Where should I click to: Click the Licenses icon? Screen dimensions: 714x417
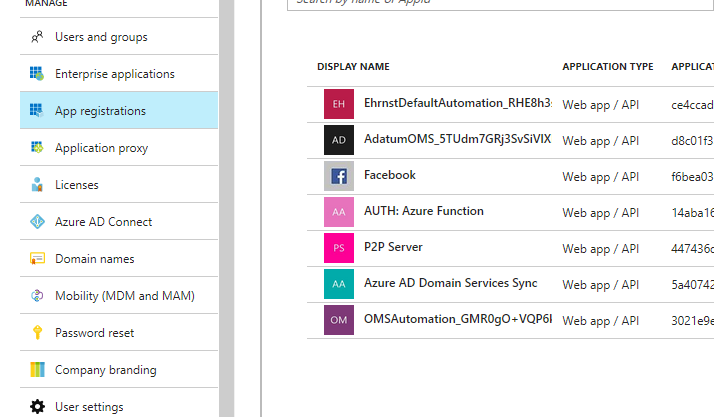[37, 184]
